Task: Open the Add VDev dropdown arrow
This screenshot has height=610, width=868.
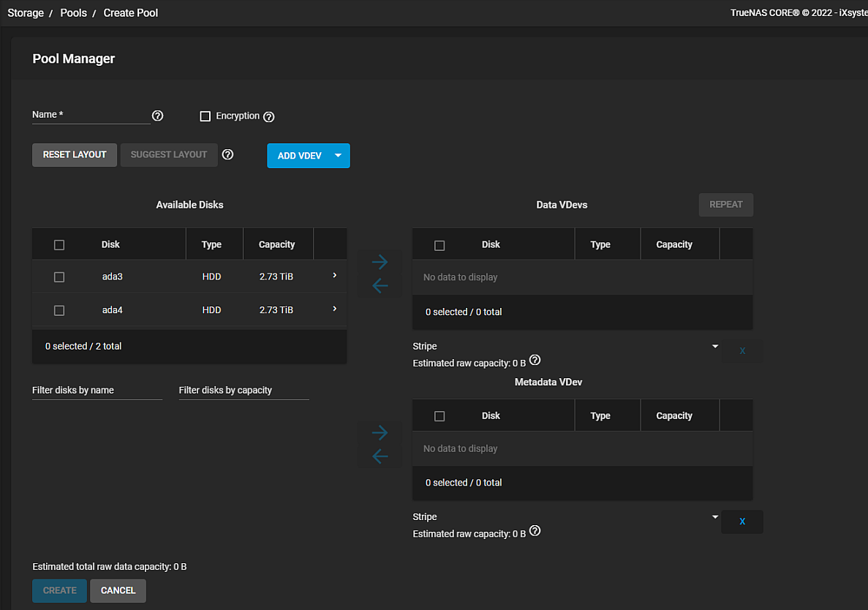Action: tap(338, 155)
